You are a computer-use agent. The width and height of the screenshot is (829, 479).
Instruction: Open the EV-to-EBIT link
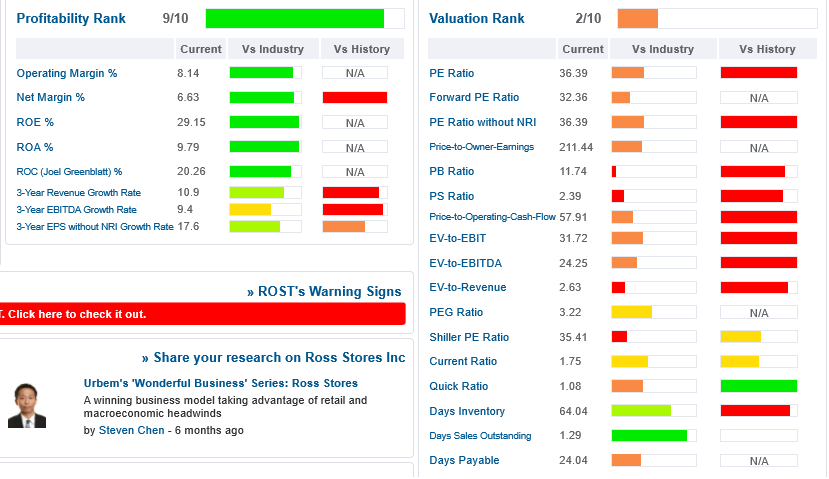[457, 238]
